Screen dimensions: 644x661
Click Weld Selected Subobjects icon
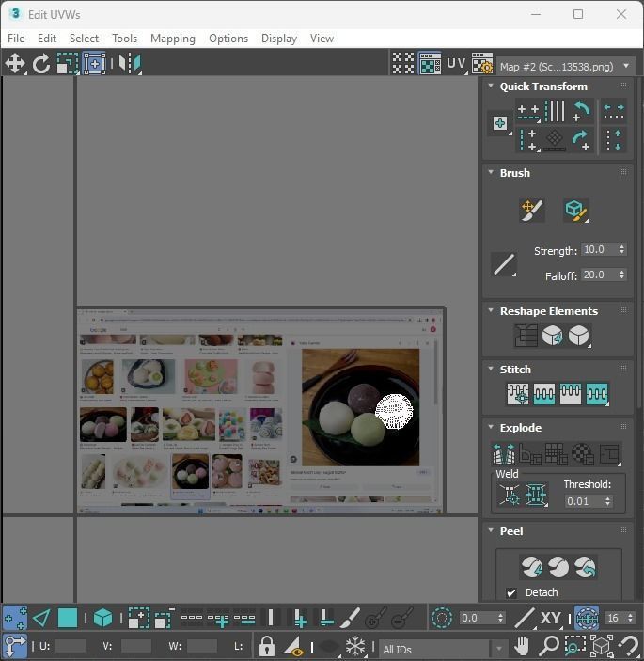(536, 494)
